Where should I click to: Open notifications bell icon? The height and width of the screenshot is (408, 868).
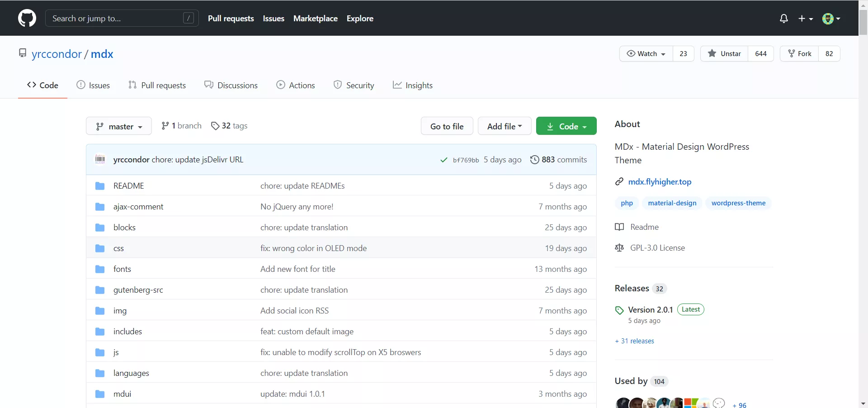784,19
